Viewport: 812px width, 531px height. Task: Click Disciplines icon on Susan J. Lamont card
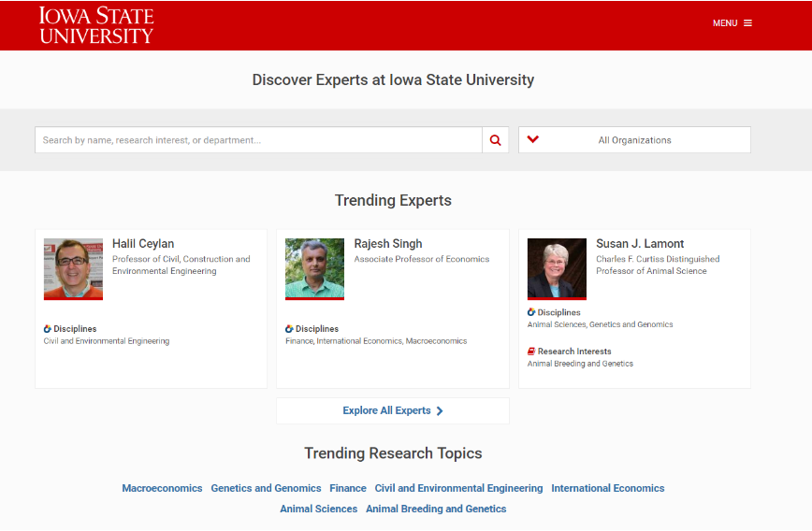530,312
